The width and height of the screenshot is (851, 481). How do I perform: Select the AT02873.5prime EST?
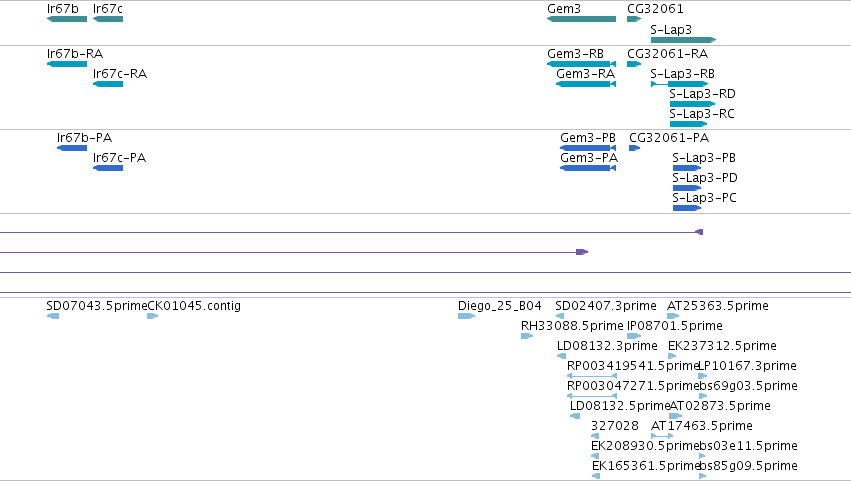(676, 416)
